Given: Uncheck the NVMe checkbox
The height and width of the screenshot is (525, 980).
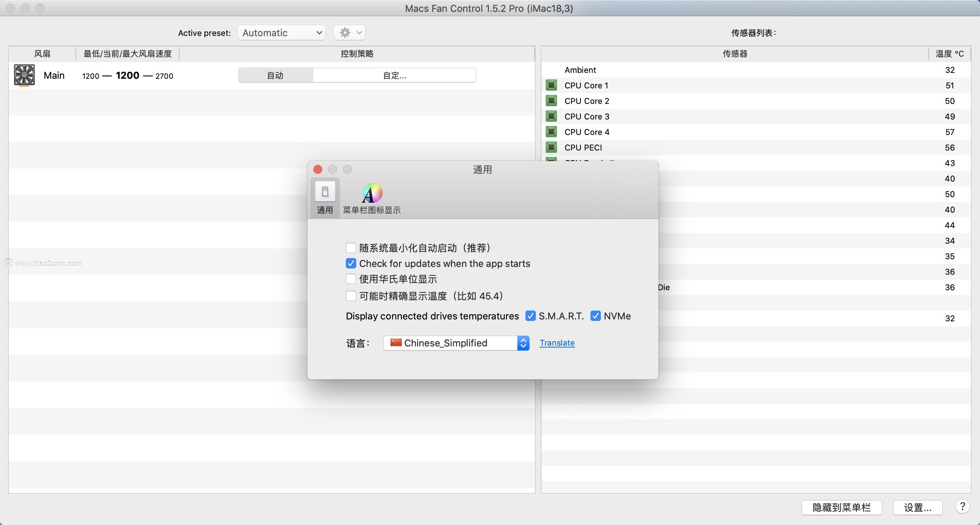Looking at the screenshot, I should 595,316.
